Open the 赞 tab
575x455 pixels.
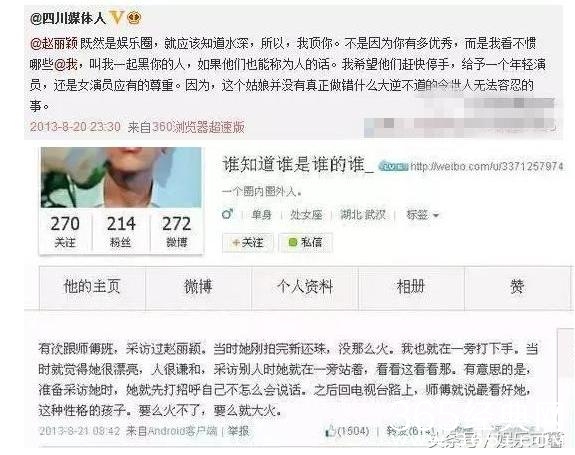517,287
